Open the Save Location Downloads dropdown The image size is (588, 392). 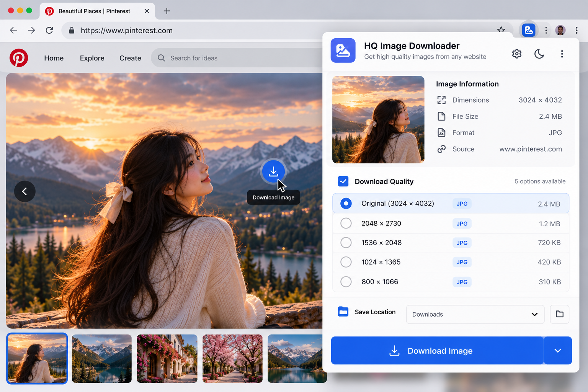point(475,314)
